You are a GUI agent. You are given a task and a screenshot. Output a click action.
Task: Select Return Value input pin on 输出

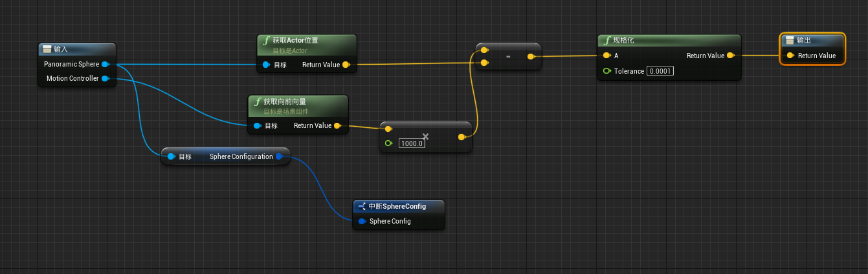[790, 56]
